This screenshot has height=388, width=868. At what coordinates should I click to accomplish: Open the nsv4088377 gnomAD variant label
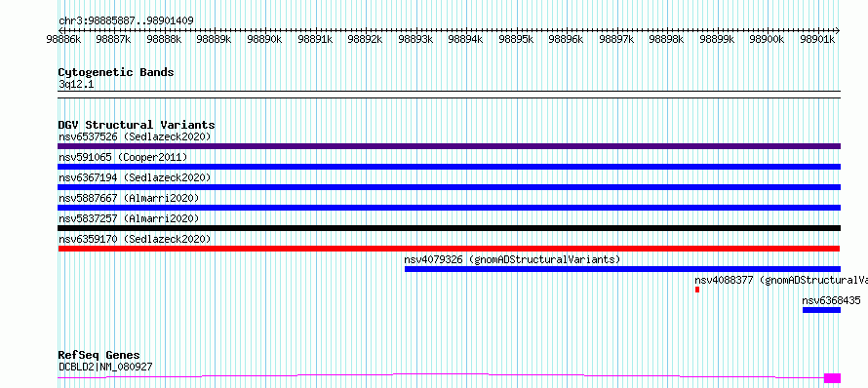tap(781, 280)
